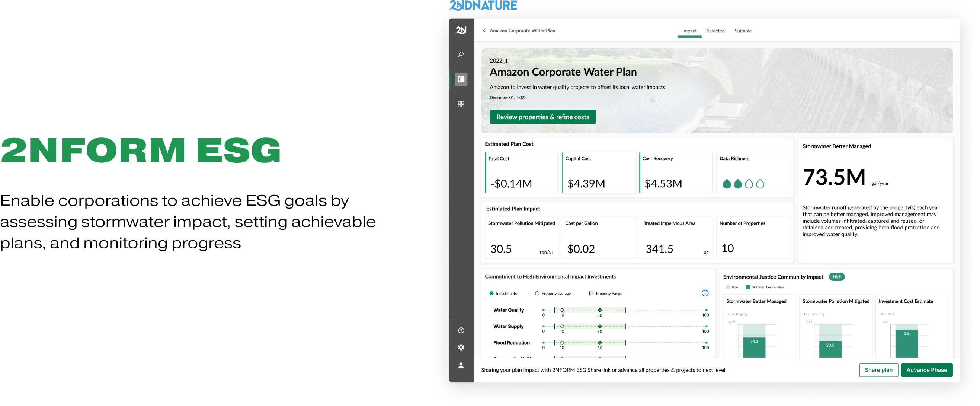980x406 pixels.
Task: Click the Advance Phase button
Action: (x=926, y=370)
